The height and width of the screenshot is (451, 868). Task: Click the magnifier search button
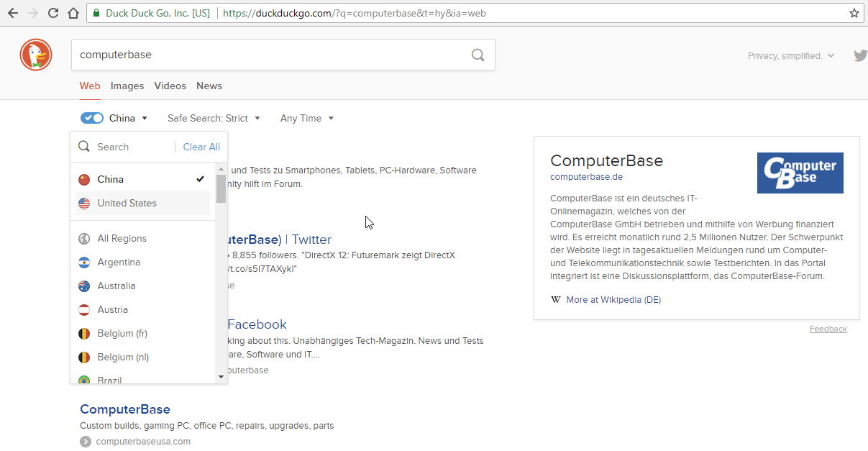[478, 55]
